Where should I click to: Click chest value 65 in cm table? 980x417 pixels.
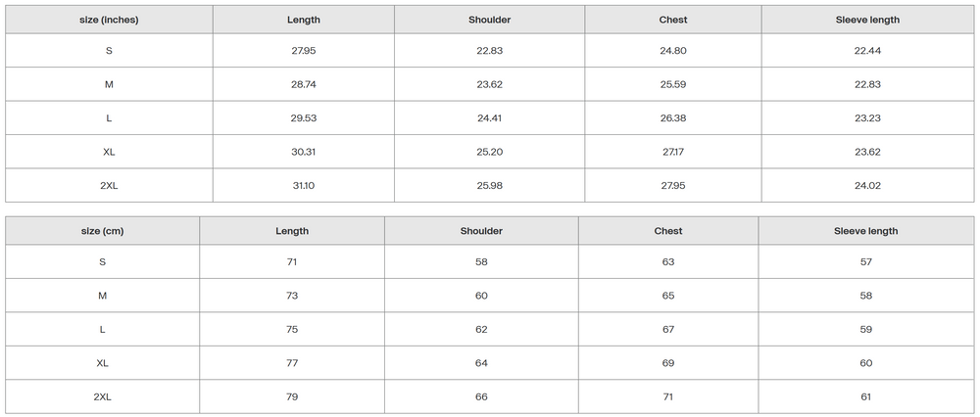coord(668,296)
